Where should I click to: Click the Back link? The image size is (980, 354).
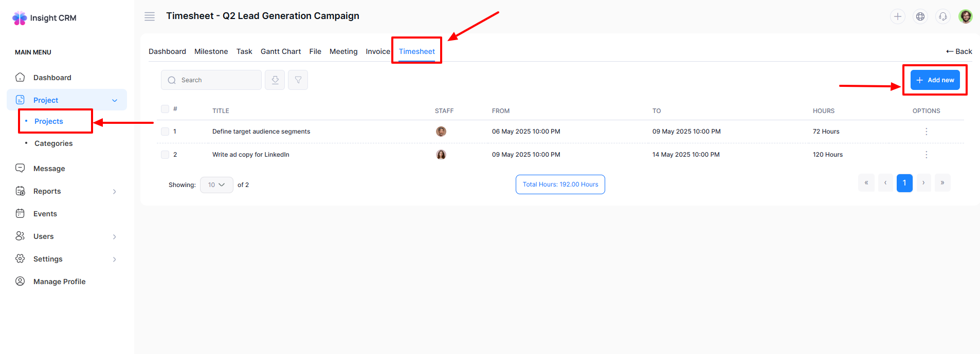(x=959, y=51)
